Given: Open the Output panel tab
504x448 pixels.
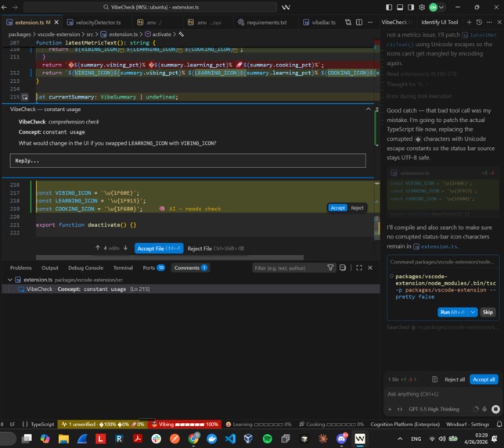Looking at the screenshot, I should click(x=50, y=268).
